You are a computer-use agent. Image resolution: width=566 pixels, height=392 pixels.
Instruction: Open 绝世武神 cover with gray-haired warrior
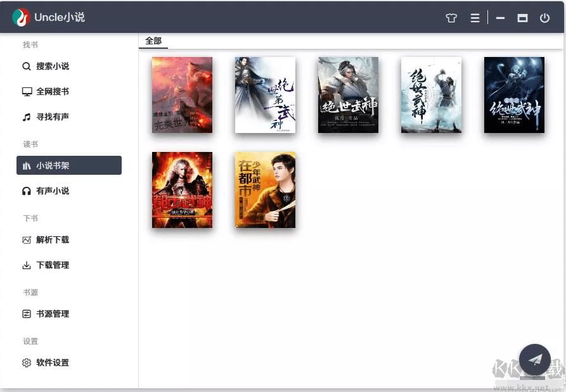pos(349,95)
